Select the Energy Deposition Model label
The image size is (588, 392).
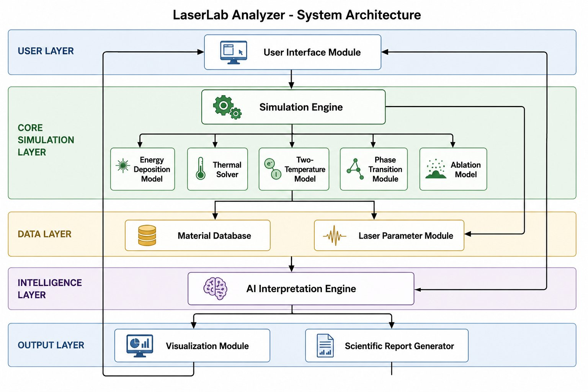pos(152,169)
